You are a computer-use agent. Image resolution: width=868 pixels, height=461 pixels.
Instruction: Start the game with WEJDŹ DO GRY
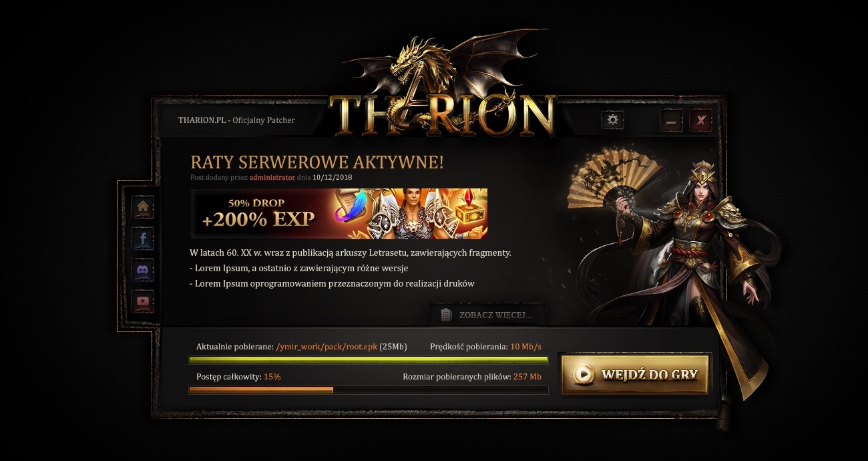click(x=635, y=374)
